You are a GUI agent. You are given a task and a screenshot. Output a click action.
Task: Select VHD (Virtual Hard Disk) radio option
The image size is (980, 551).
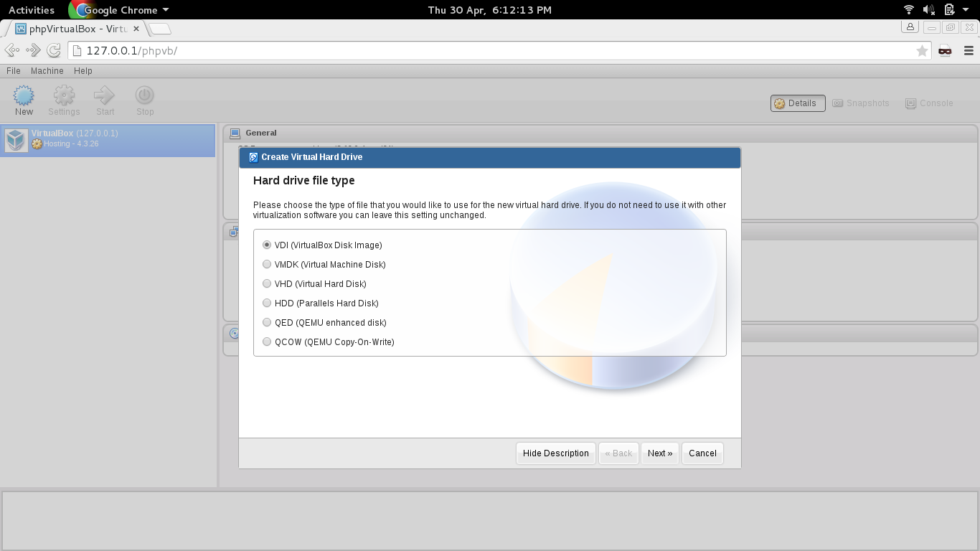coord(267,283)
